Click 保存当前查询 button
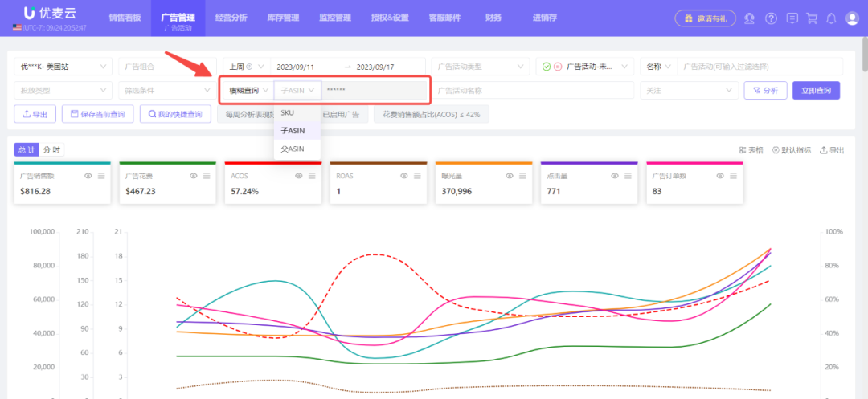This screenshot has height=399, width=868. point(97,115)
